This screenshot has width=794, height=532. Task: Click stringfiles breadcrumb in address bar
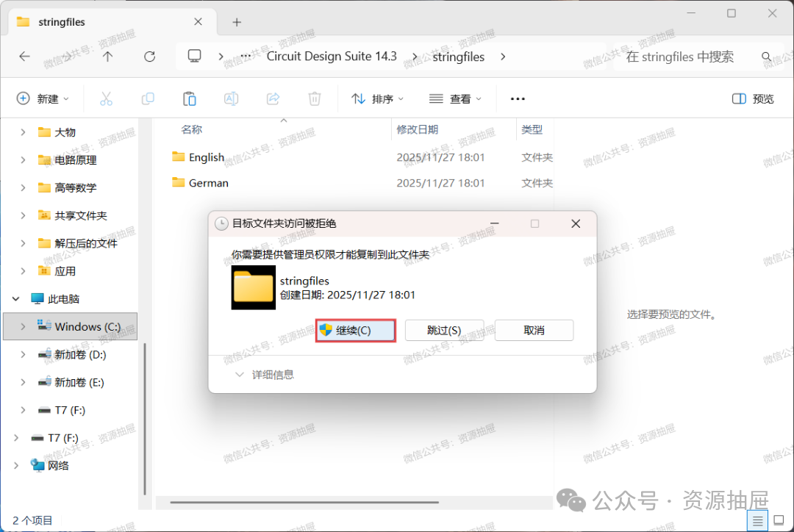458,57
